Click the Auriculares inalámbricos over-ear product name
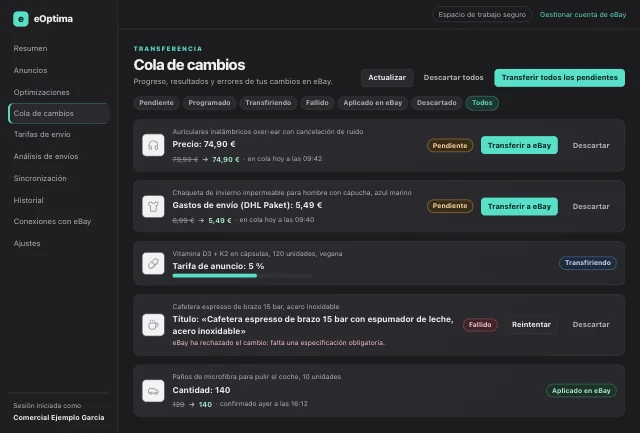640x433 pixels. 268,131
